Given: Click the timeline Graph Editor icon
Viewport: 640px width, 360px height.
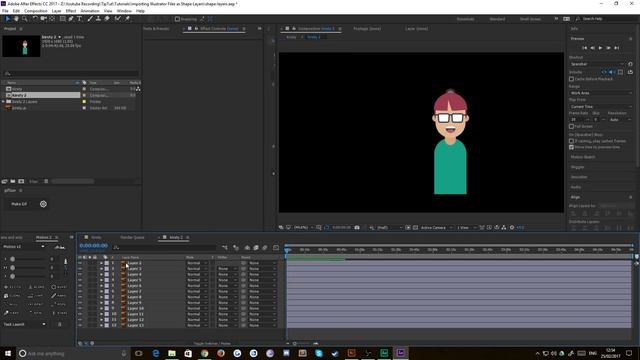Looking at the screenshot, I should [x=276, y=247].
